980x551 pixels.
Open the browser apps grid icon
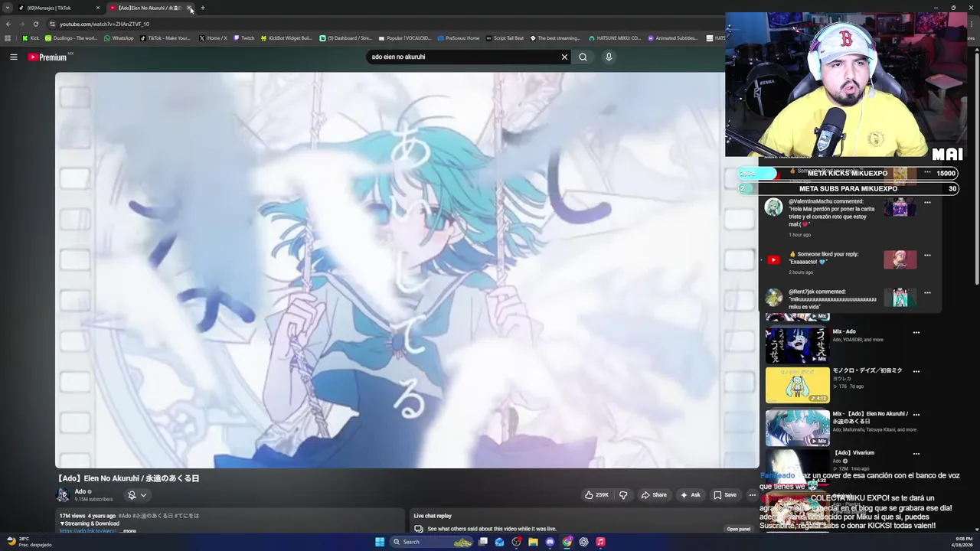8,38
